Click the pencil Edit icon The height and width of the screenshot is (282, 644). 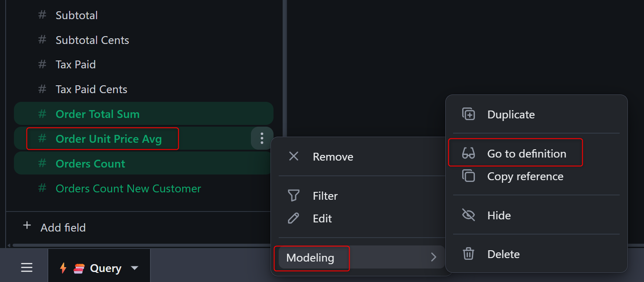point(294,218)
